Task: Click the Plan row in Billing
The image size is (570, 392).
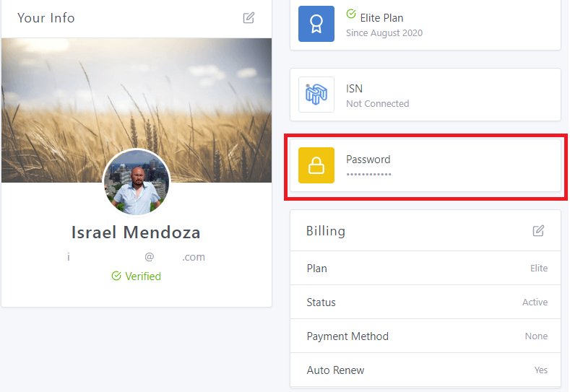Action: tap(426, 269)
